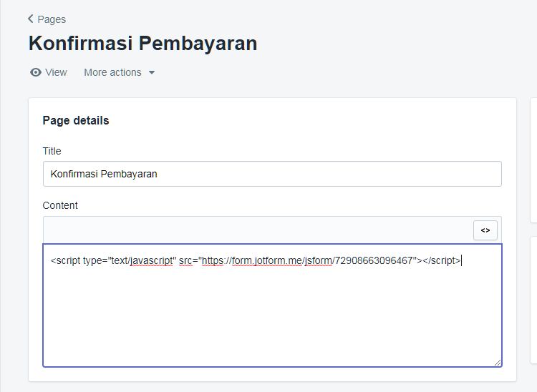Toggle the Show HTML <> button
537x392 pixels.
(x=485, y=230)
